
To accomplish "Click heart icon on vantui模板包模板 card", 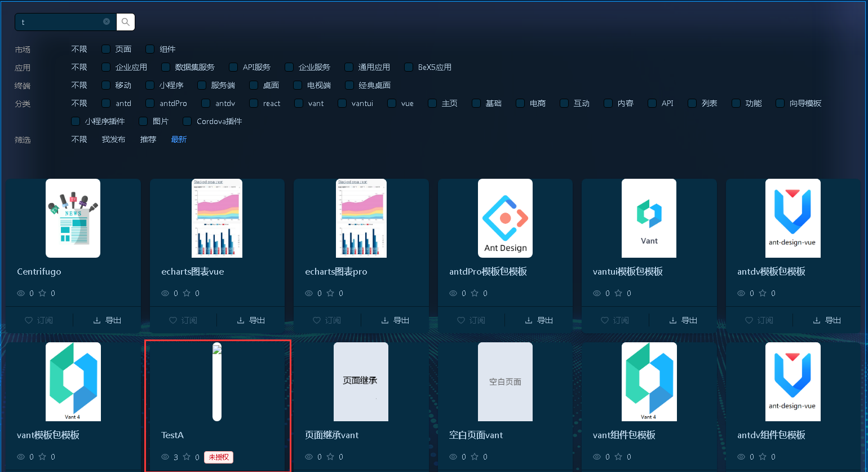I will pos(605,320).
